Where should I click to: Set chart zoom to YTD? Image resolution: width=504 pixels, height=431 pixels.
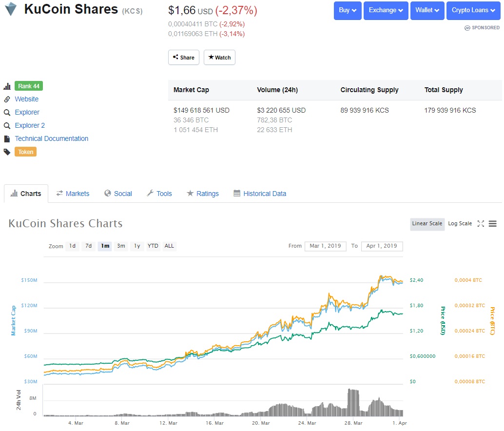[153, 246]
